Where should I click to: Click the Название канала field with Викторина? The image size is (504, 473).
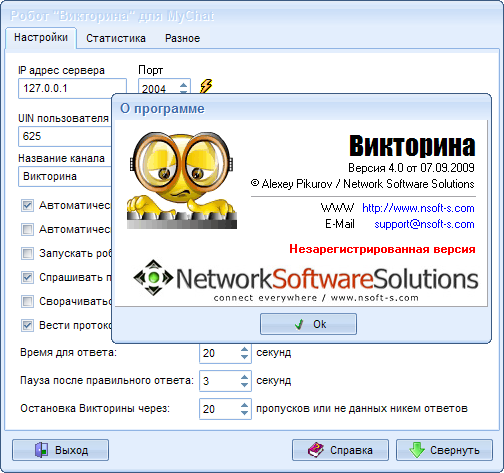(65, 176)
